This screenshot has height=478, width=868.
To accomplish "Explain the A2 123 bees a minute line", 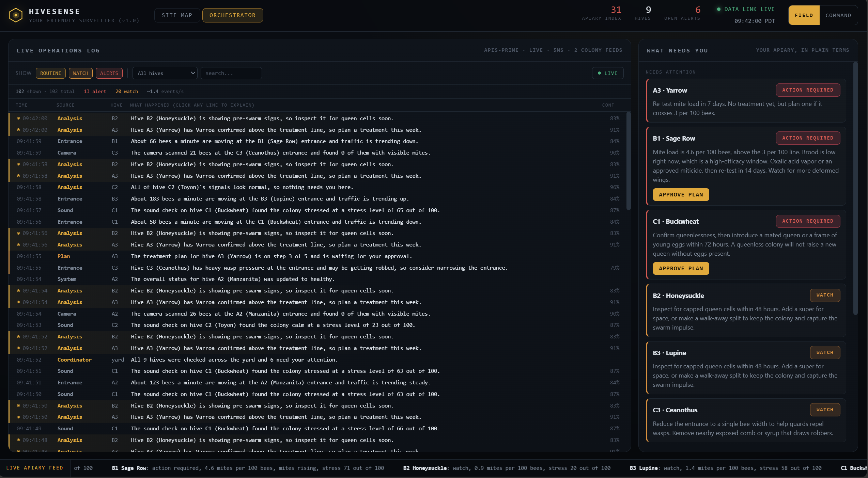I will click(x=317, y=383).
